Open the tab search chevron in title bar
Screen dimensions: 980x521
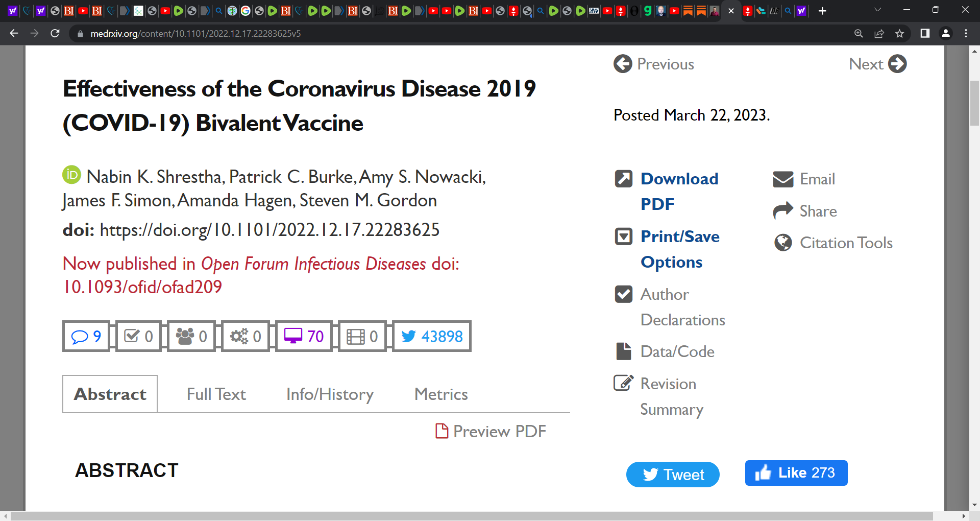coord(877,10)
